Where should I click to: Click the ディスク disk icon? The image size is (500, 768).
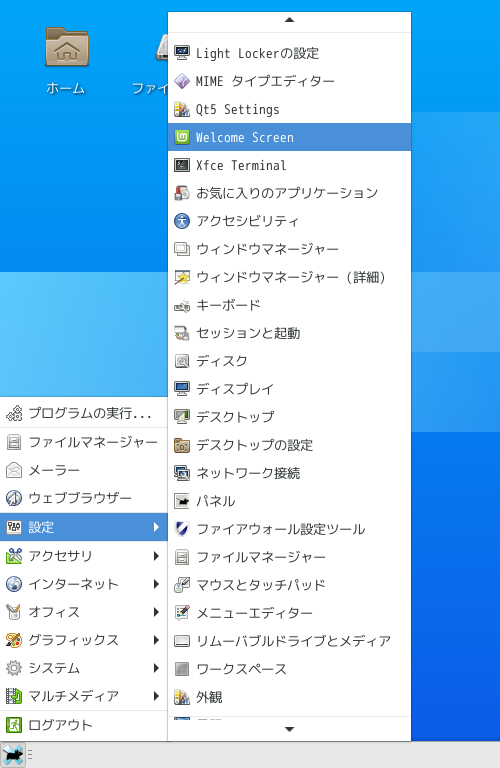pos(182,361)
